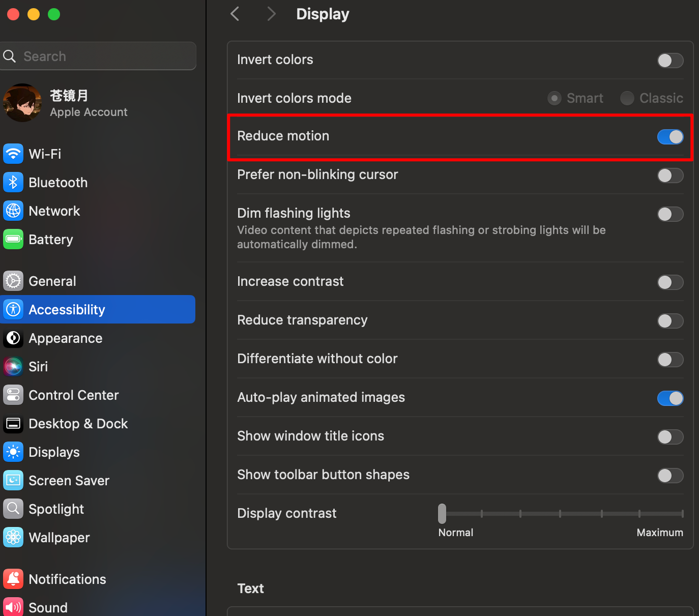Viewport: 699px width, 616px height.
Task: Click the Bluetooth sidebar icon
Action: point(13,182)
